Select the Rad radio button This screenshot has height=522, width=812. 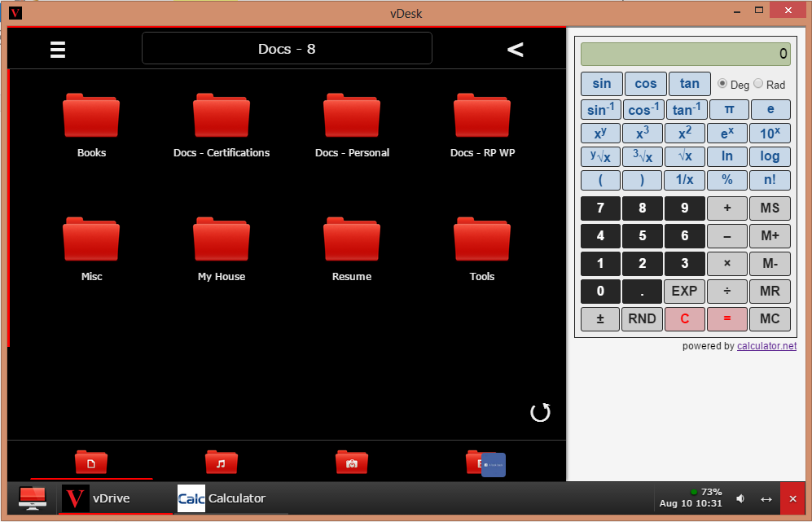tap(758, 84)
